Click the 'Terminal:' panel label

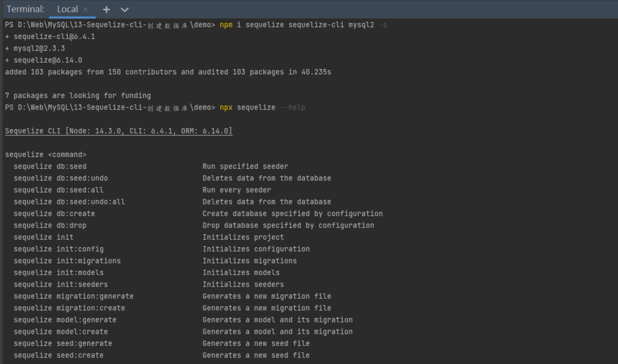pyautogui.click(x=25, y=9)
